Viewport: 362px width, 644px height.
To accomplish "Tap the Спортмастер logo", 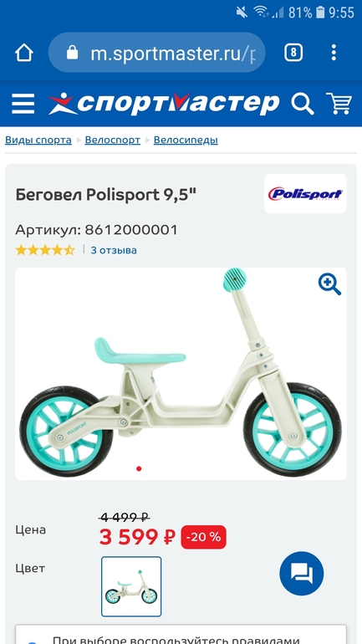I will [164, 104].
